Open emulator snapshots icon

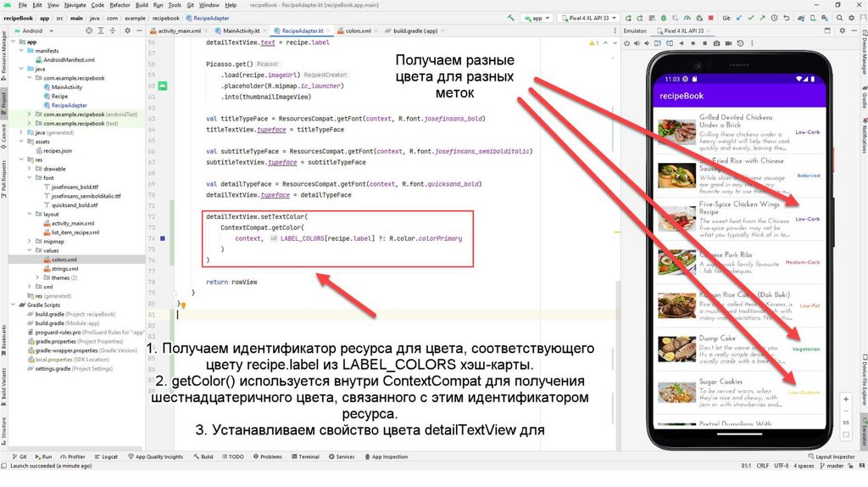tap(740, 43)
